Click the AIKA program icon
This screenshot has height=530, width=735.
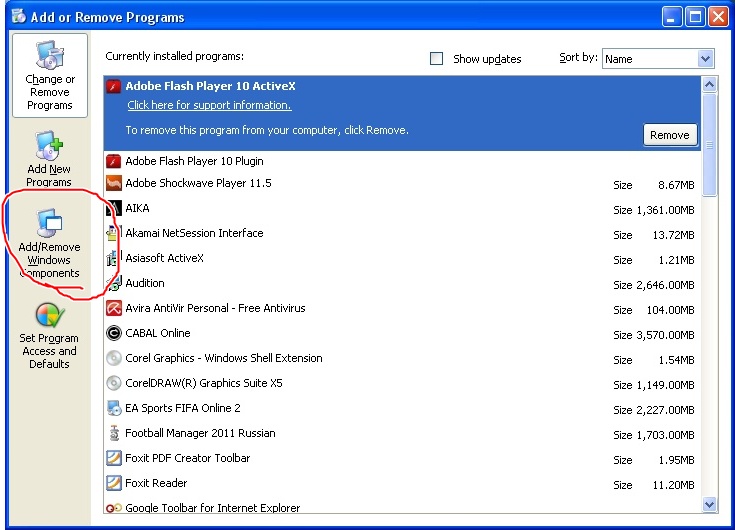coord(113,208)
